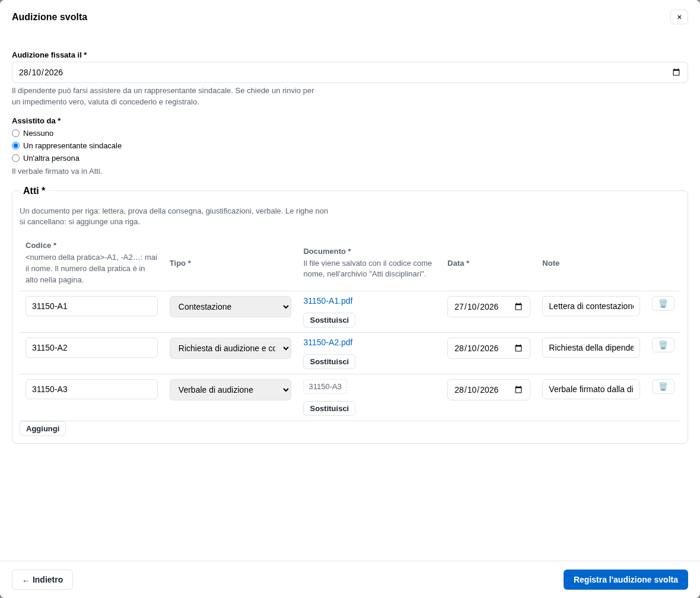Open the Verbale di audizione type dropdown

230,390
